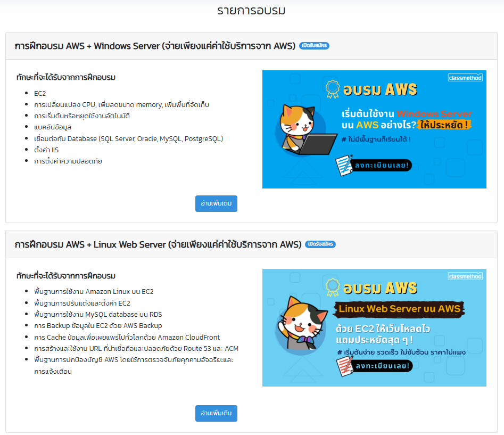
Task: Click the AWS + Linux Web Server training heading
Action: tap(158, 245)
